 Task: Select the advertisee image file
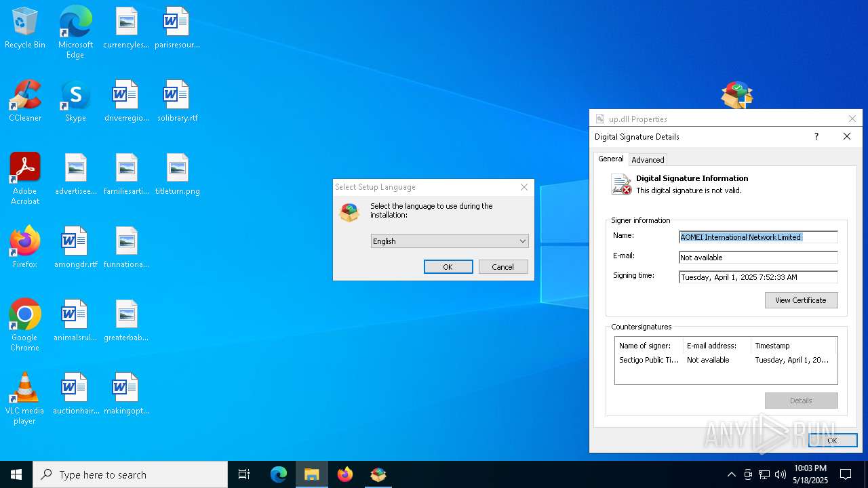click(x=75, y=175)
